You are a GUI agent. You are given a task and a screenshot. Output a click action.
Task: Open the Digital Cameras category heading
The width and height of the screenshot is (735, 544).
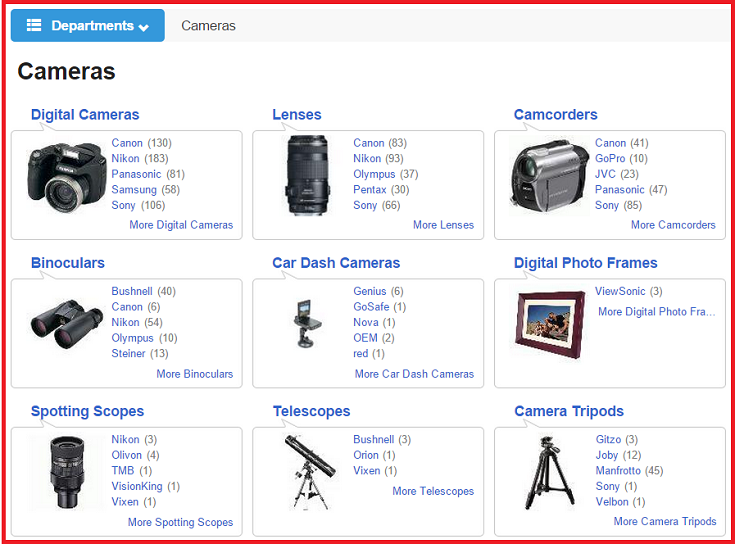pyautogui.click(x=85, y=114)
